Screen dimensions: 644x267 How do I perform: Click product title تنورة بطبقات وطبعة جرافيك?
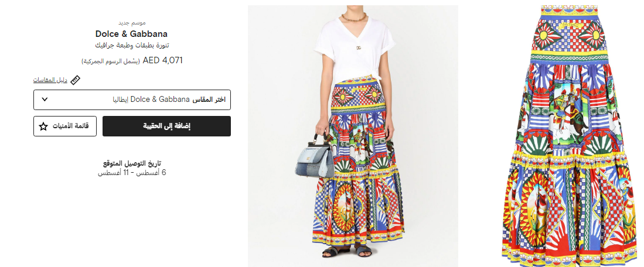[x=132, y=45]
